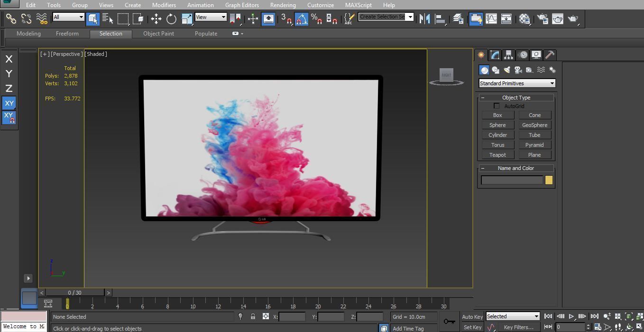The width and height of the screenshot is (644, 332).
Task: Toggle the Auto Key animation mode
Action: tap(472, 317)
